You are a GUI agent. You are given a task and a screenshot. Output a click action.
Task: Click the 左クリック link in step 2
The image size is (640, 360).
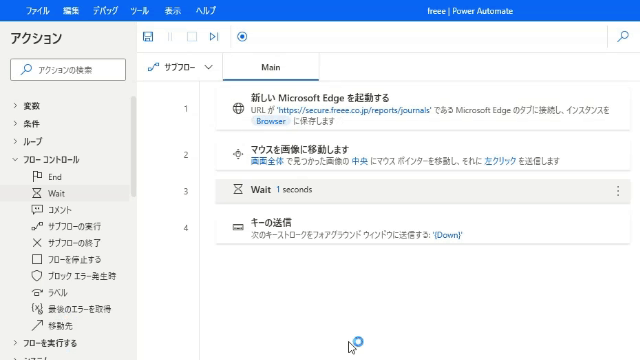[500, 161]
